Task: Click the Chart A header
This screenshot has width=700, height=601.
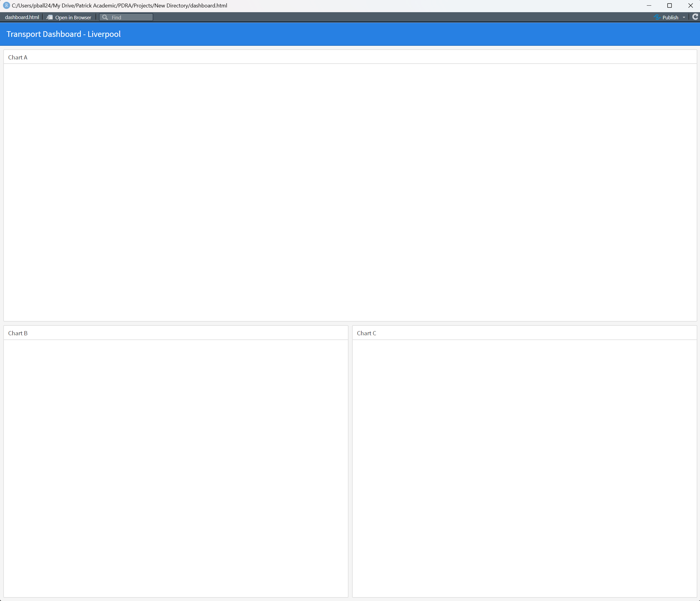Action: coord(18,57)
